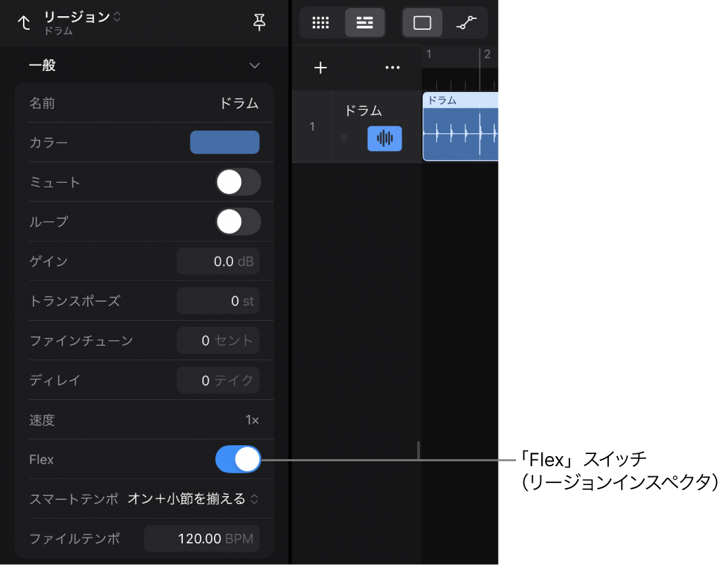Pin the region inspector panel

259,22
